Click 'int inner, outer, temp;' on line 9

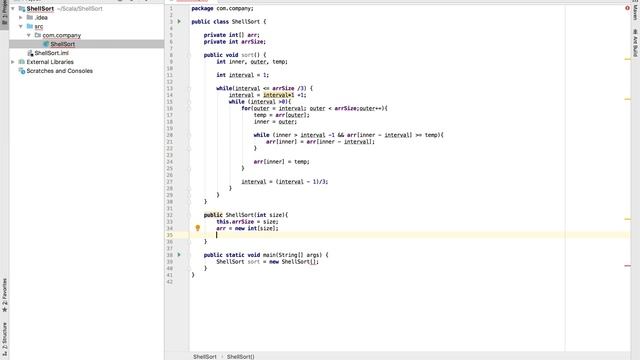(x=252, y=62)
